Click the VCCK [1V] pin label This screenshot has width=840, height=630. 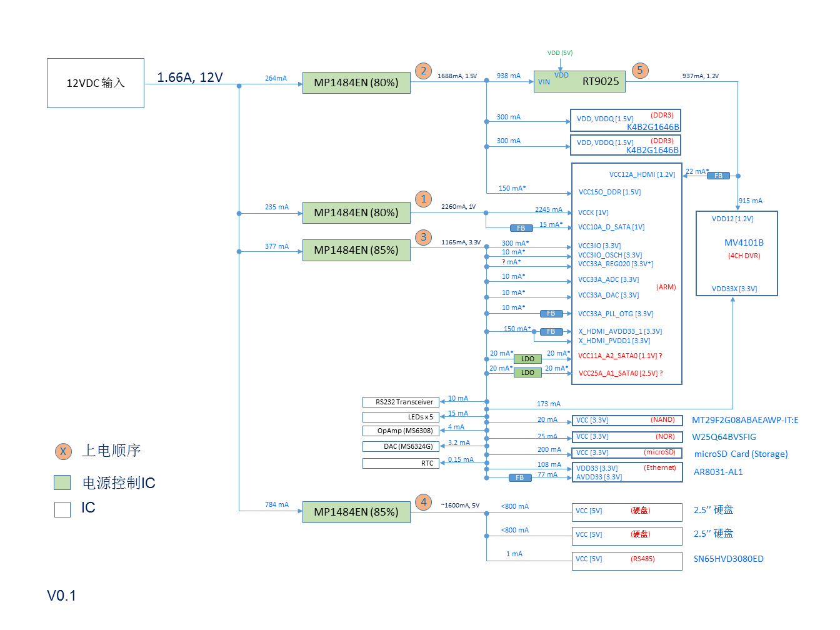593,212
